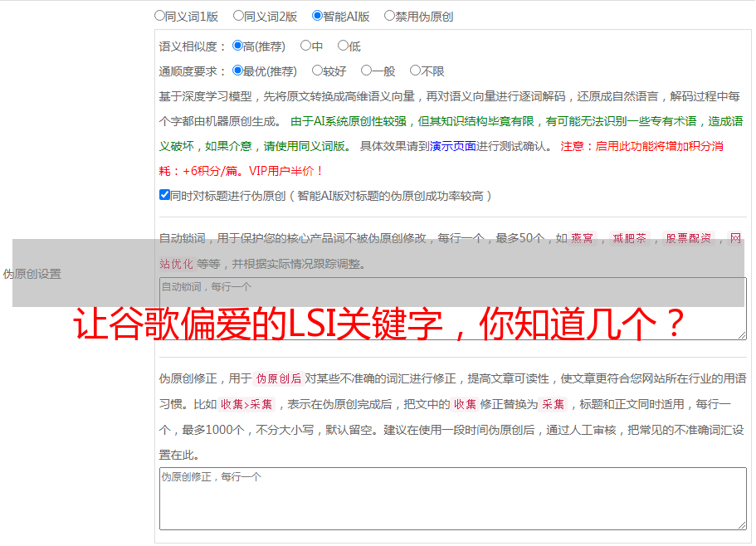Set 语义相似度 to 高(推荐)

coord(237,46)
